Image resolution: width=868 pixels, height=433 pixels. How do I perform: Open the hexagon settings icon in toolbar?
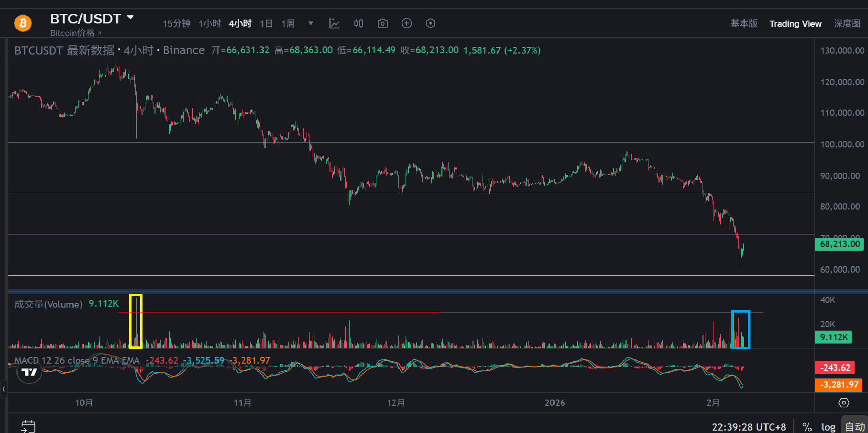pos(430,23)
